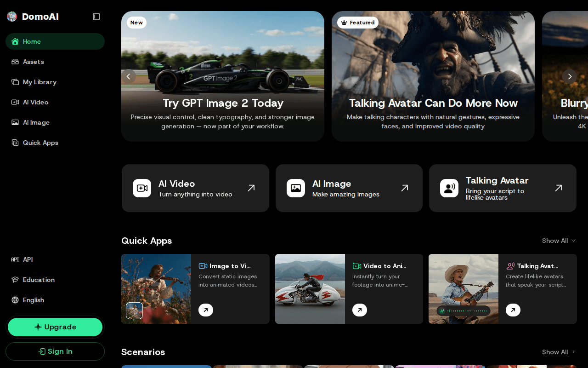Open the AI Image card arrow
This screenshot has width=588, height=368.
pyautogui.click(x=405, y=188)
